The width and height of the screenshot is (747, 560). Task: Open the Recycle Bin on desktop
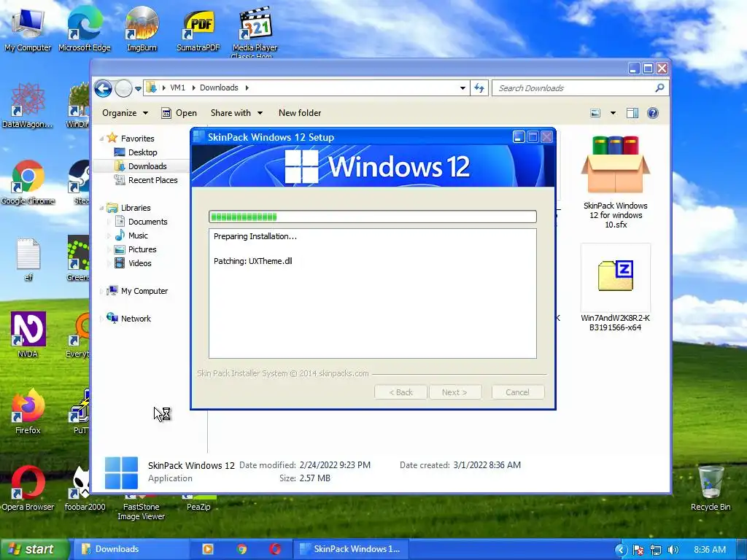(x=711, y=488)
